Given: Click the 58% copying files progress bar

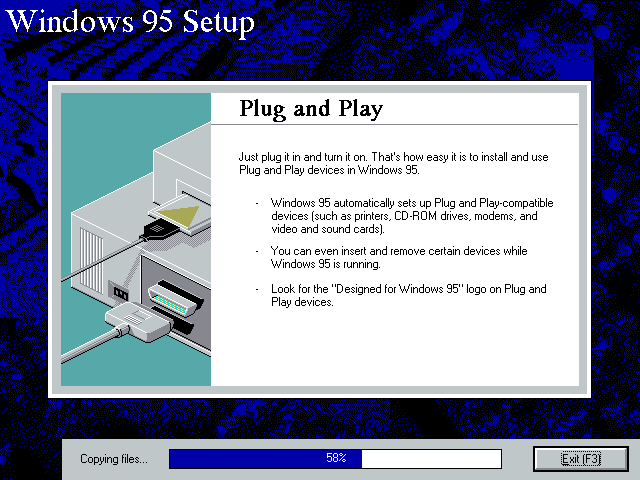Looking at the screenshot, I should pos(335,459).
